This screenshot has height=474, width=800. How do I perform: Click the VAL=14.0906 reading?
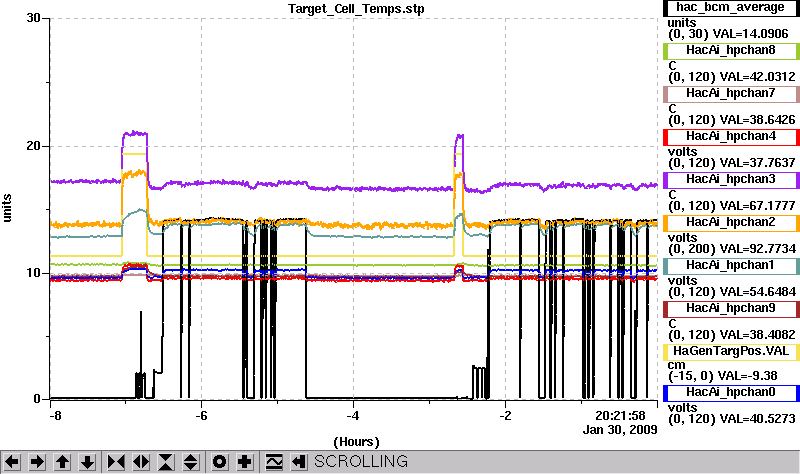pos(750,34)
